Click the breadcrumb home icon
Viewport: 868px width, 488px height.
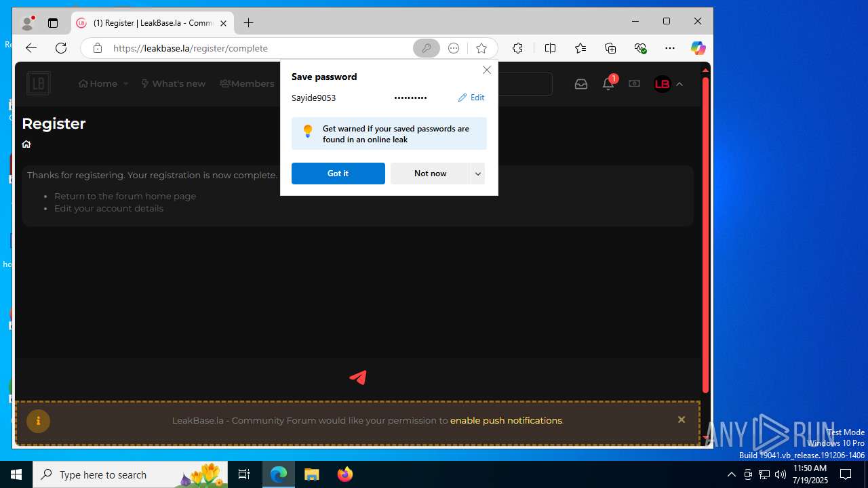point(26,144)
